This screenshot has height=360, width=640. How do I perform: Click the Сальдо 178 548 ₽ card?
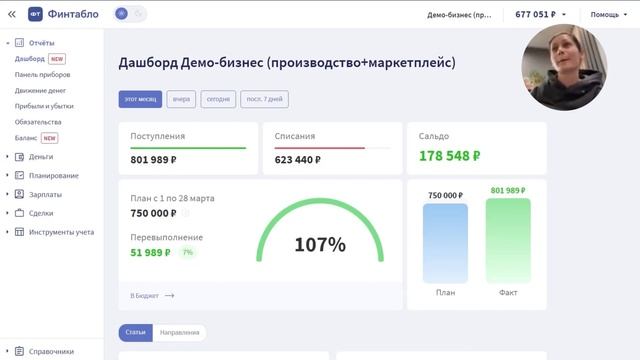point(476,148)
